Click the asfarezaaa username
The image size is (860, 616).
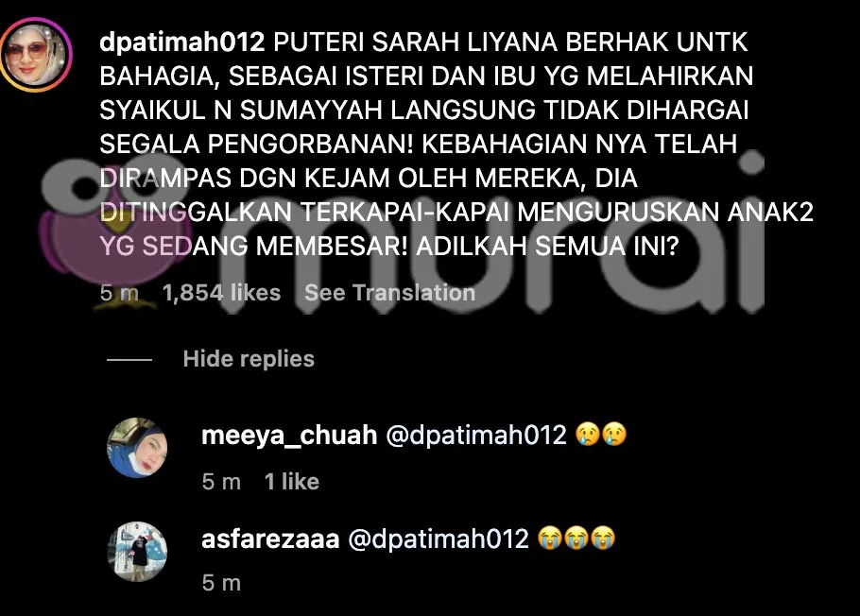point(270,539)
